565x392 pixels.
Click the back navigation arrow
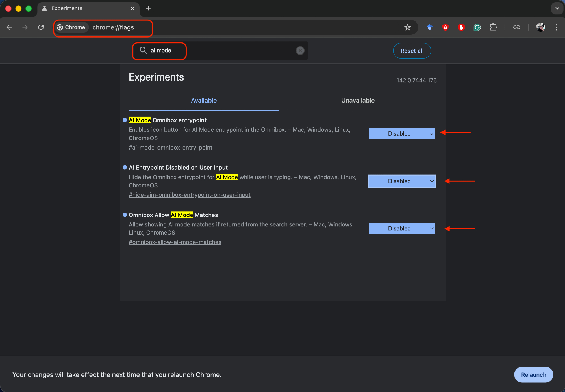tap(9, 27)
